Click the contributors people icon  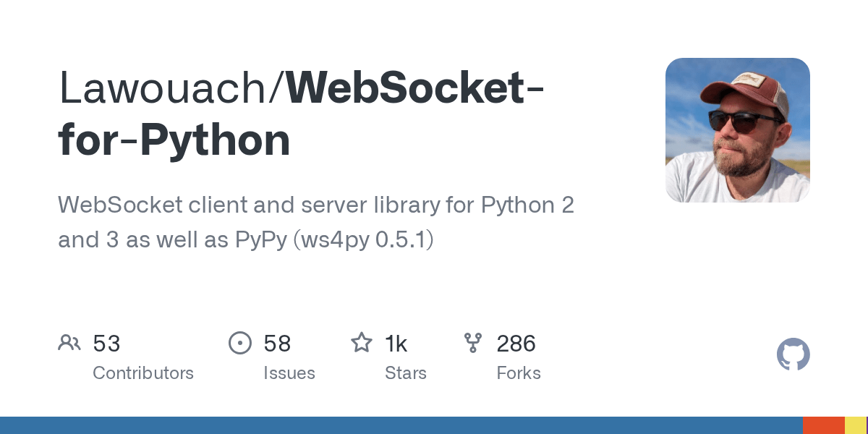tap(69, 343)
